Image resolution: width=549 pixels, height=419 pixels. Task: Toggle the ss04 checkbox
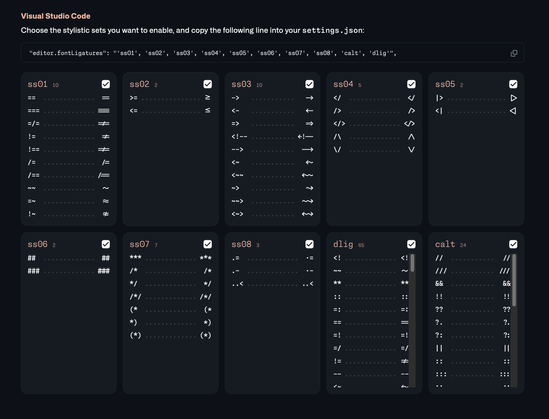[x=411, y=84]
